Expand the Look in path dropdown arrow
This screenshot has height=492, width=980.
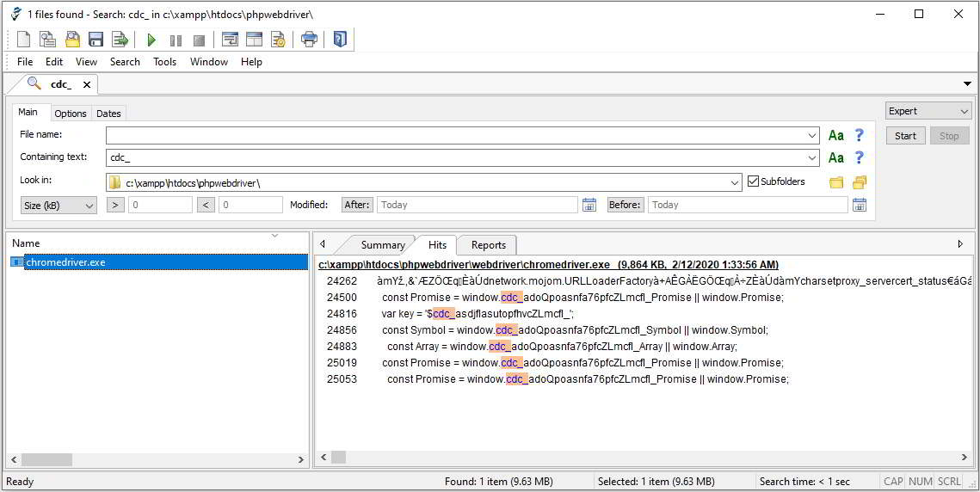pyautogui.click(x=735, y=182)
